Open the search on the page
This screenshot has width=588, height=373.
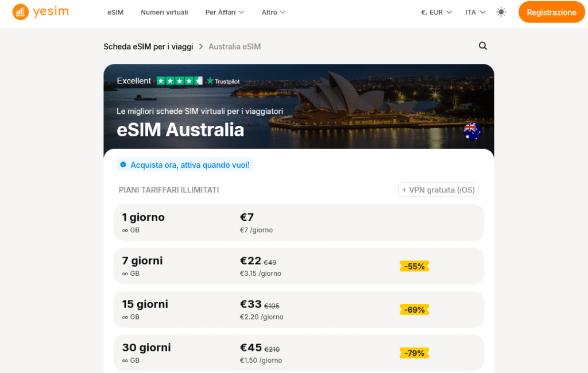pos(482,46)
